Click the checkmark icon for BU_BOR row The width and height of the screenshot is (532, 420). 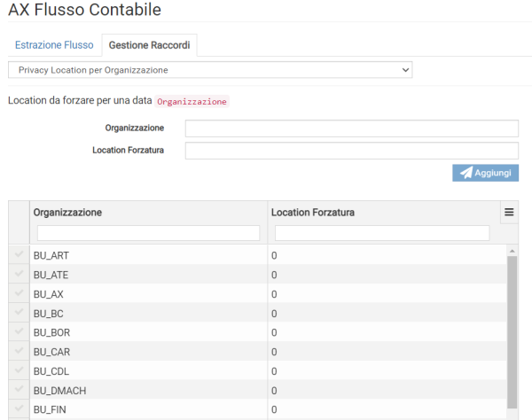[x=19, y=332]
